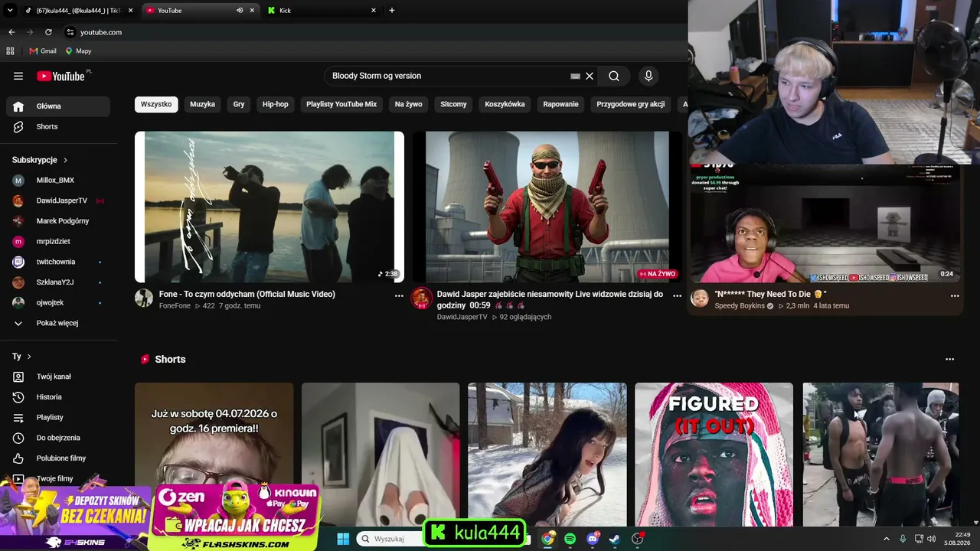Image resolution: width=980 pixels, height=551 pixels.
Task: Click in the YouTube search field
Action: (x=449, y=76)
